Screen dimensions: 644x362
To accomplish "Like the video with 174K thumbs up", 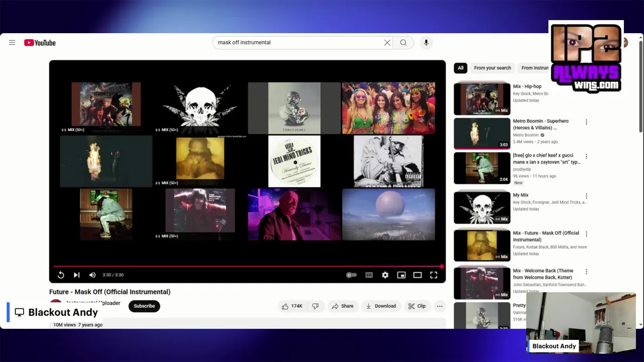I will coord(292,306).
